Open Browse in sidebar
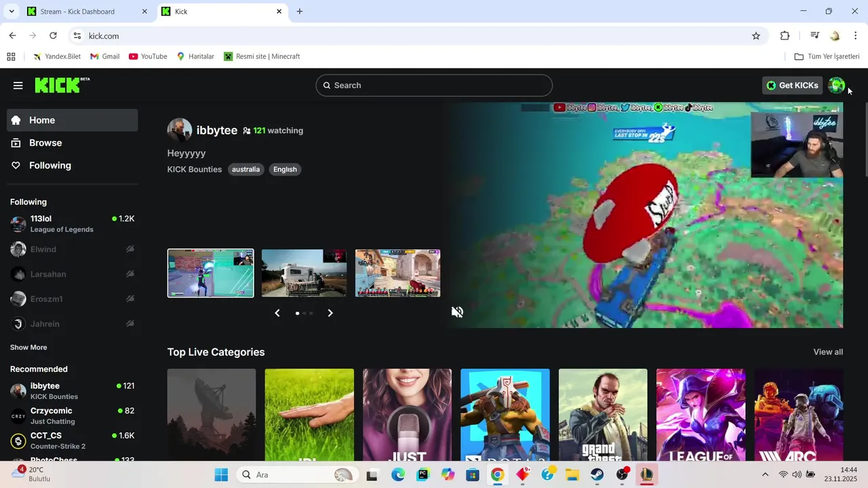The width and height of the screenshot is (868, 488). click(x=73, y=143)
